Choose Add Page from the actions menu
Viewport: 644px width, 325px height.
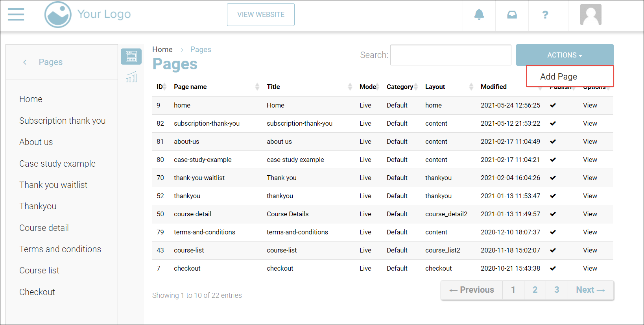(559, 76)
